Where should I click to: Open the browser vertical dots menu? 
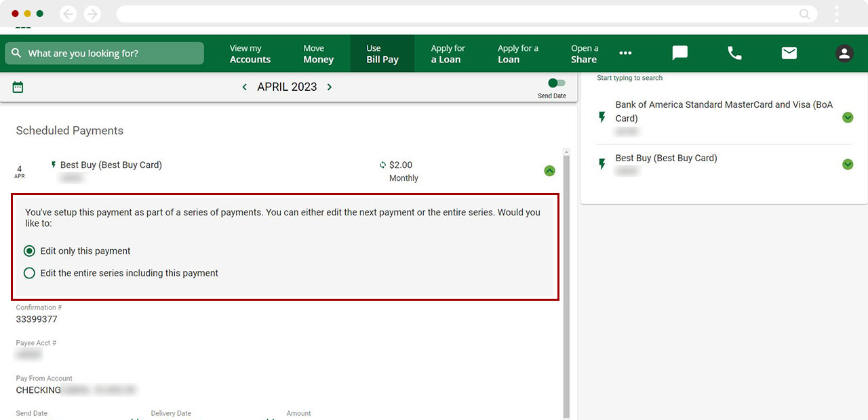point(837,14)
